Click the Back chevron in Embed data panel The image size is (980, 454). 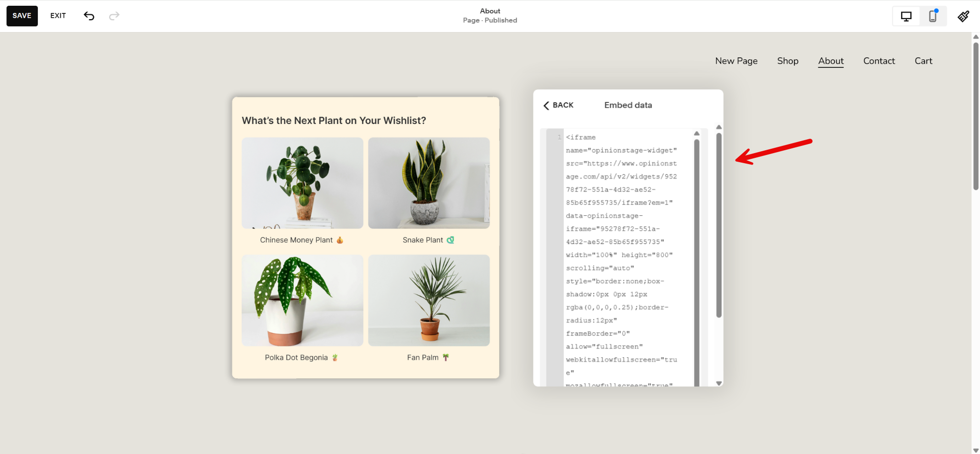coord(546,105)
